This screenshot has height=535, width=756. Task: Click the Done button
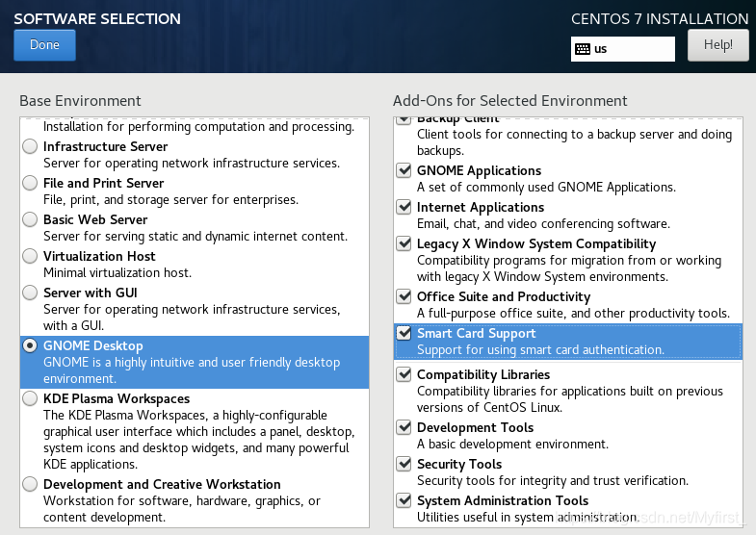(44, 45)
